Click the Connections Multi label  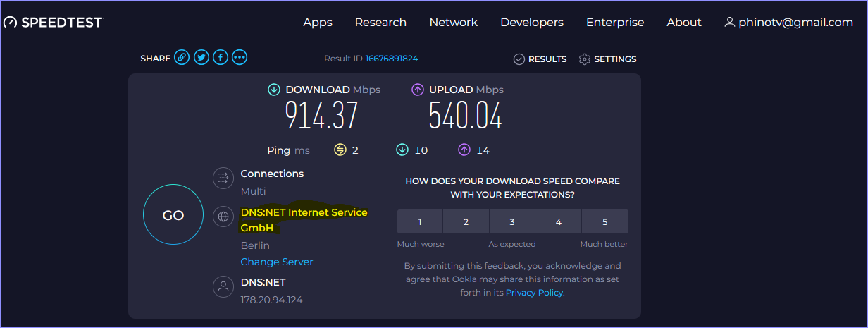click(x=253, y=191)
